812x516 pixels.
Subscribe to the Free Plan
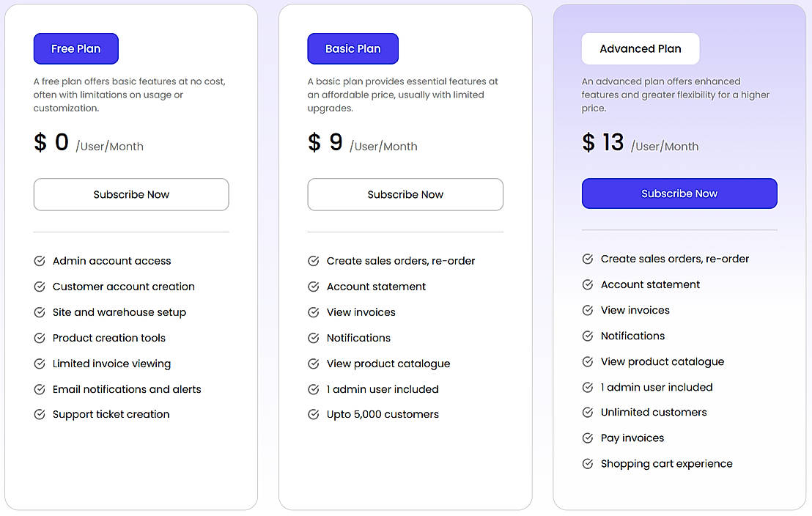(x=131, y=195)
